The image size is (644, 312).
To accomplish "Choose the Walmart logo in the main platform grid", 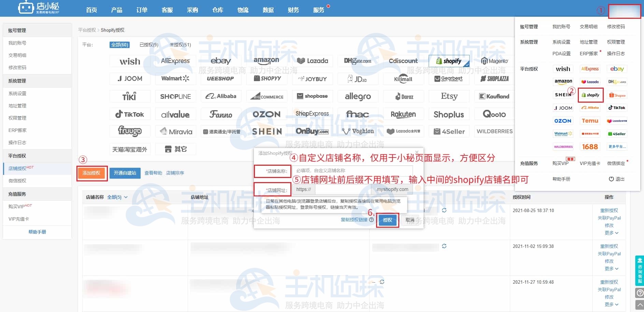I will pyautogui.click(x=175, y=79).
